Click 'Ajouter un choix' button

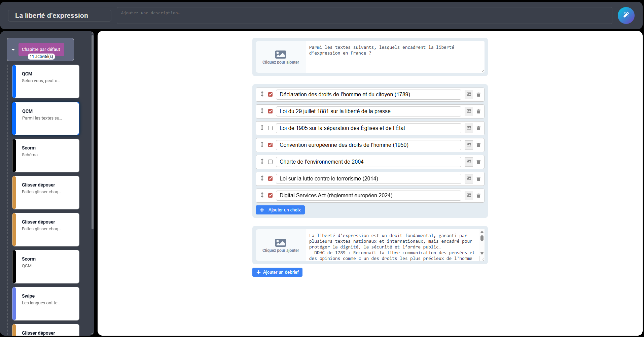(280, 210)
